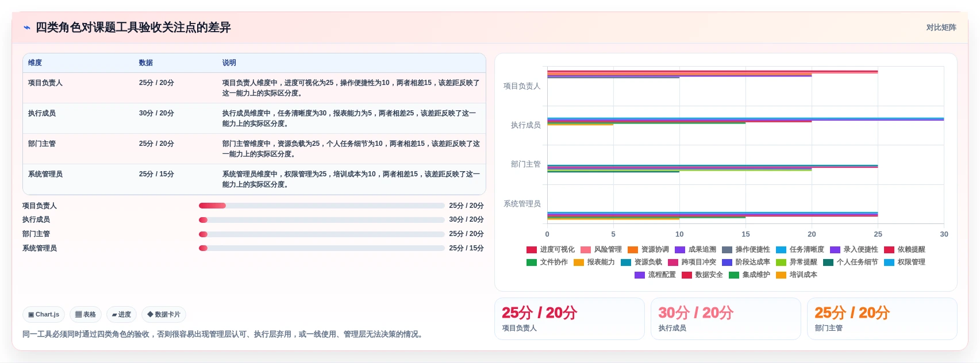Toggle the 成果追溯 legend item
Image resolution: width=980 pixels, height=363 pixels.
tap(695, 249)
